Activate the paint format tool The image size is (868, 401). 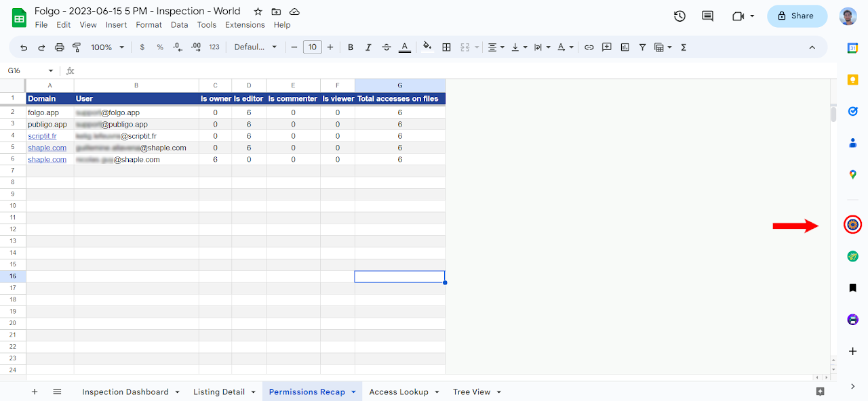point(77,47)
